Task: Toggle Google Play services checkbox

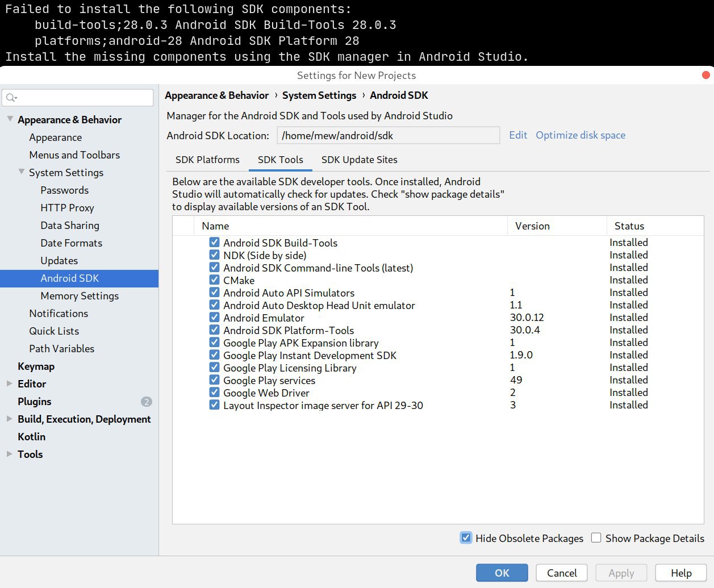Action: tap(214, 380)
